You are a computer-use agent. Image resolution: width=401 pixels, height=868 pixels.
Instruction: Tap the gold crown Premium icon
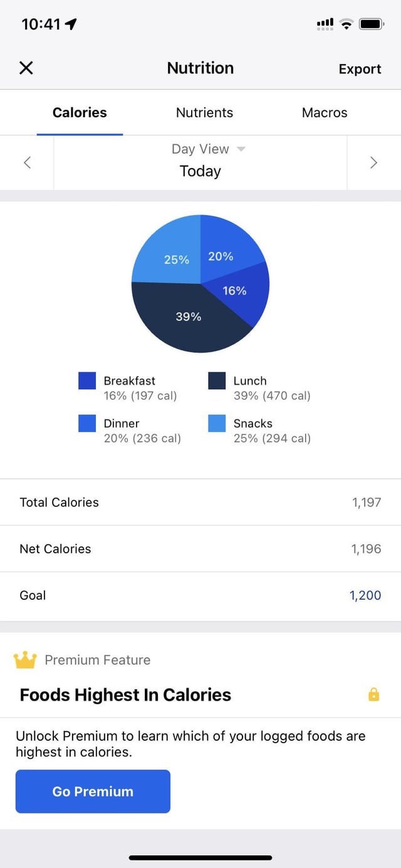point(25,659)
